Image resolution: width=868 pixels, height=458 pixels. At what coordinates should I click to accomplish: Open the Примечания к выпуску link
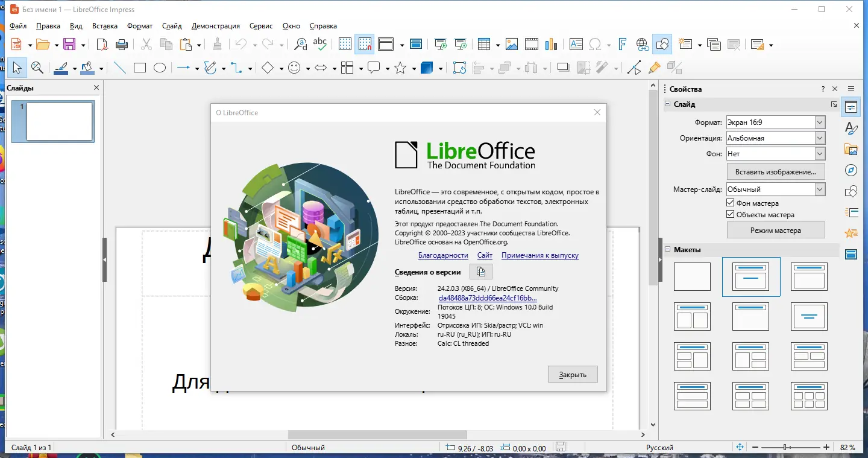540,255
